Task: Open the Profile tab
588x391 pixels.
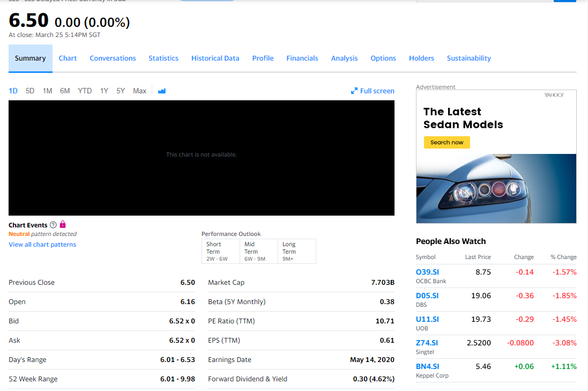Action: (x=263, y=58)
